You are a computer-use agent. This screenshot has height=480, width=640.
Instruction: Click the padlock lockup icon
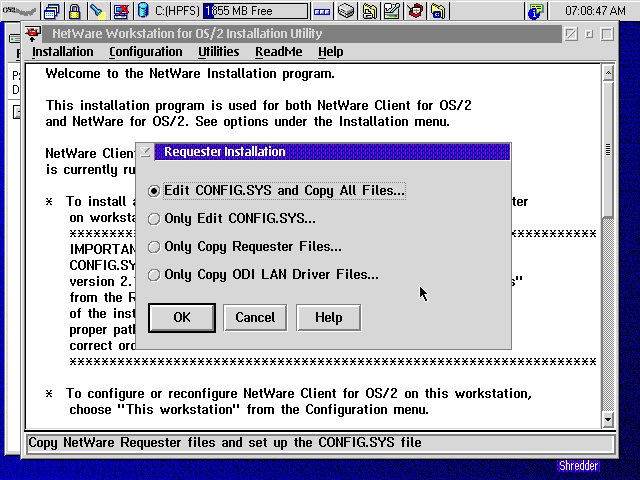click(x=74, y=11)
